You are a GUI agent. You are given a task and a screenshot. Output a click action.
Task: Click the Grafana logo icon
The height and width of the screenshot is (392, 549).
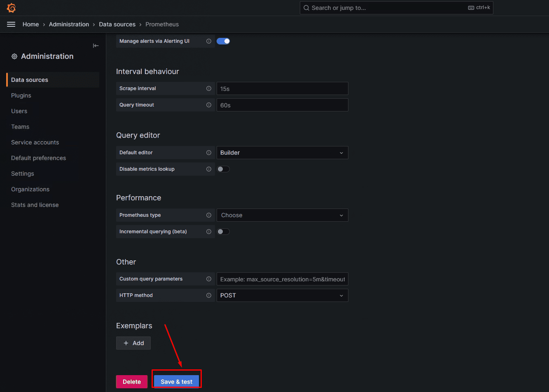click(11, 8)
